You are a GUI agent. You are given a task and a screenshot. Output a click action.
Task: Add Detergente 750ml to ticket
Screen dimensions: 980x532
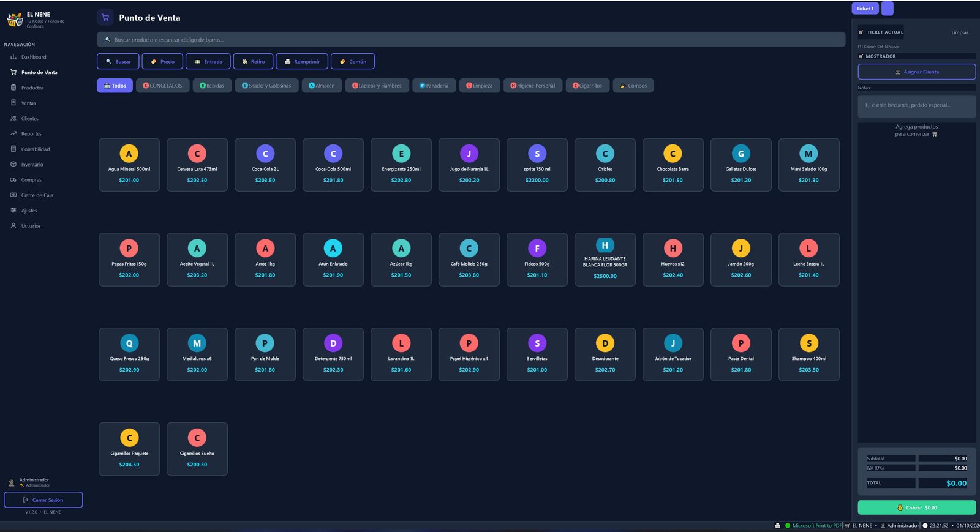333,354
